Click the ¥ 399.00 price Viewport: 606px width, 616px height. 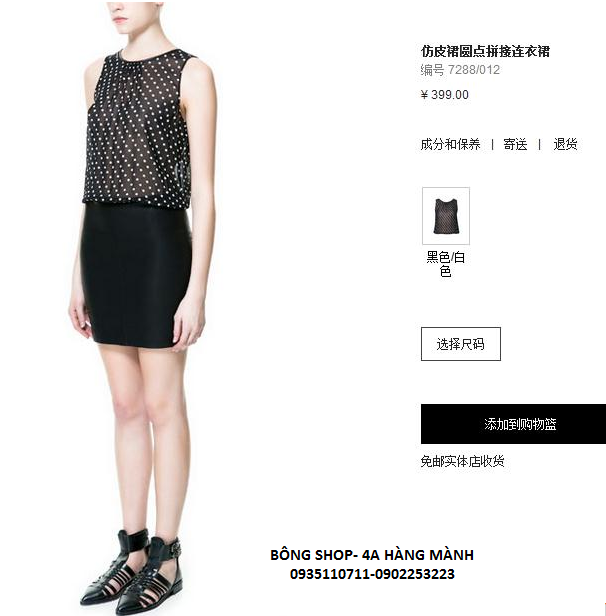tap(445, 95)
